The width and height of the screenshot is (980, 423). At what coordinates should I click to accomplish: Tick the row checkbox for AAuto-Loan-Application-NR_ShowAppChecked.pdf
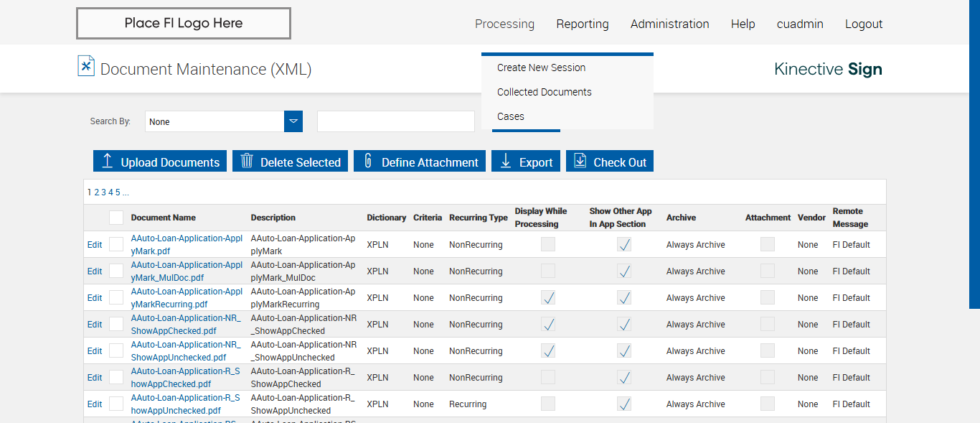click(116, 324)
